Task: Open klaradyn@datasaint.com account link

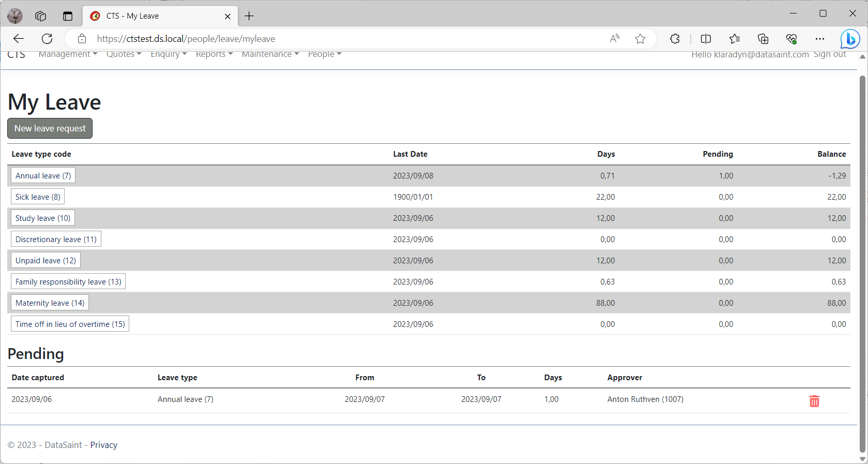Action: point(750,54)
